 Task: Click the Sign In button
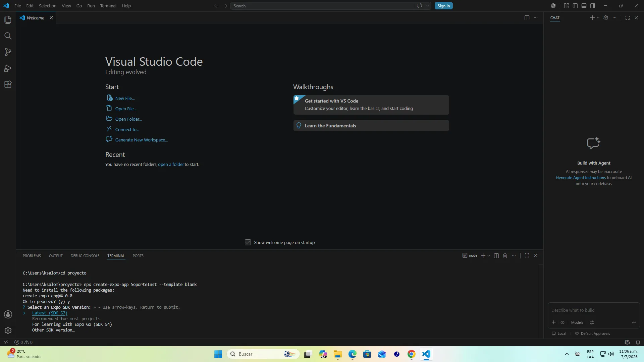tap(444, 6)
